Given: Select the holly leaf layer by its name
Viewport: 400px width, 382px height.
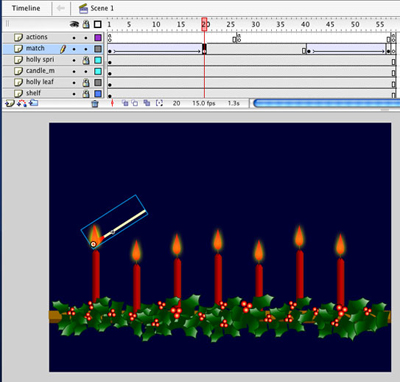Looking at the screenshot, I should [40, 82].
